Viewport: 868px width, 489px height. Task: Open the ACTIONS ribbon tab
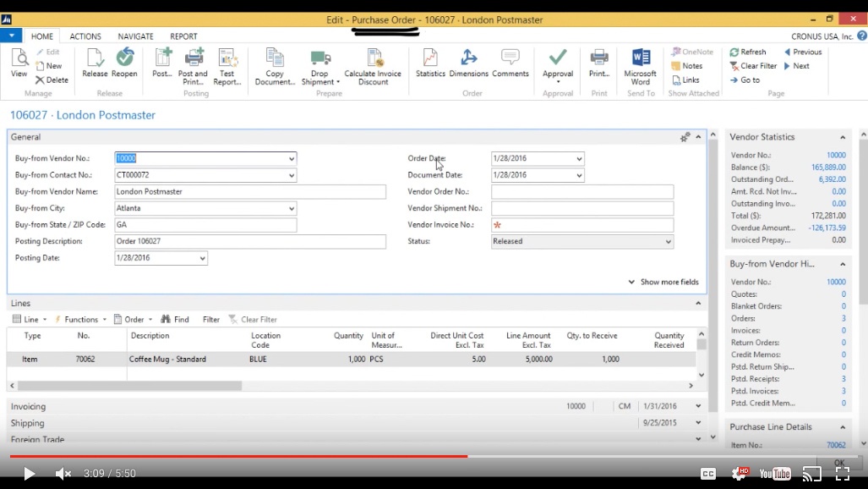(x=85, y=36)
